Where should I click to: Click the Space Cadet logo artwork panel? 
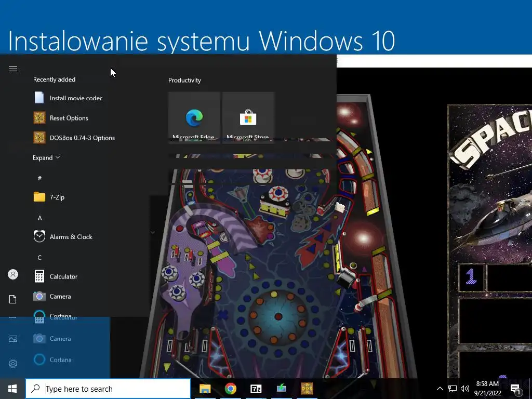coord(490,183)
